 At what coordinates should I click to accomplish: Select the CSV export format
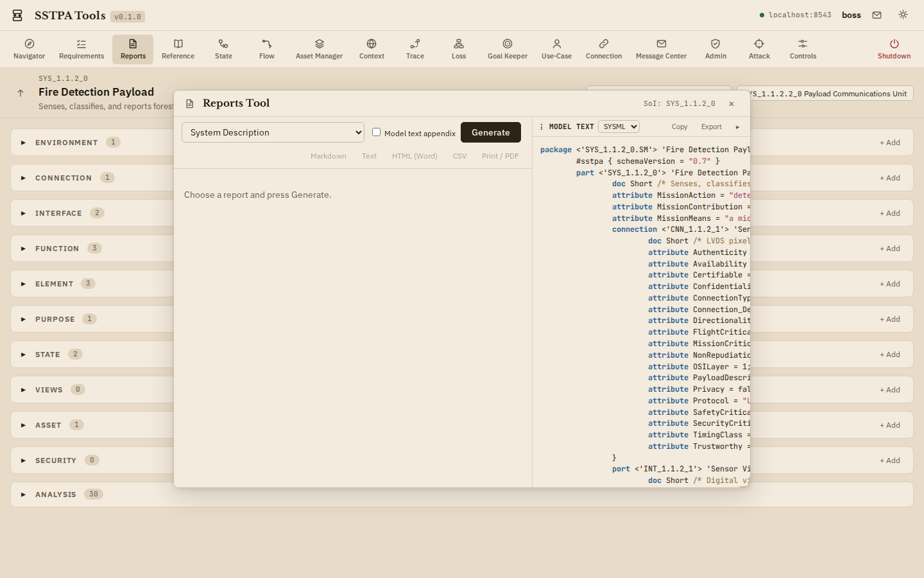[x=459, y=156]
